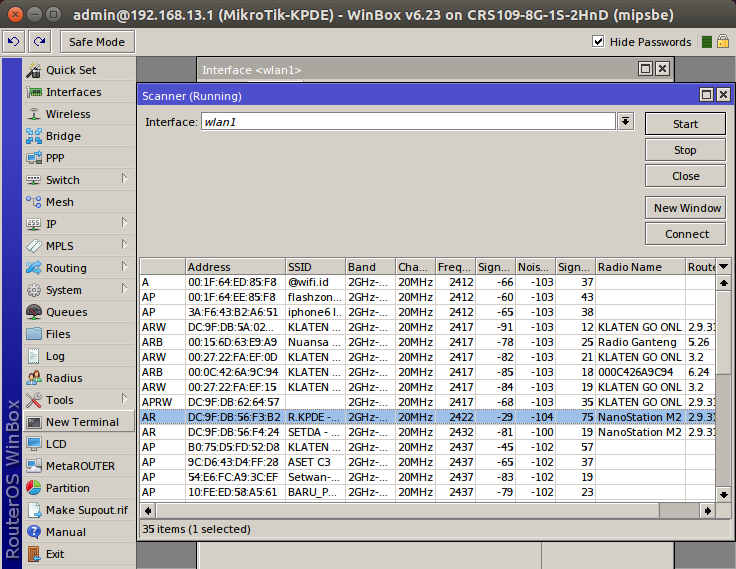Click the Exit door icon
This screenshot has width=736, height=569.
tap(34, 554)
